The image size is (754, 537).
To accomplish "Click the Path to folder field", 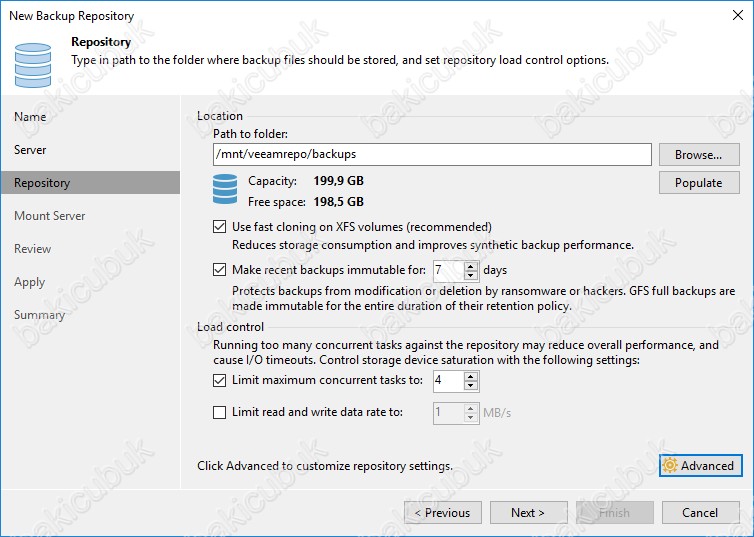I will click(432, 154).
